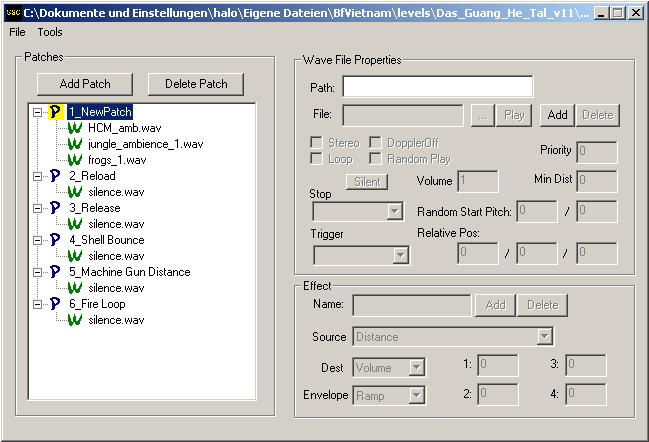649x442 pixels.
Task: Click the wave icon beside jungle_ambience_1.wav
Action: pos(74,144)
